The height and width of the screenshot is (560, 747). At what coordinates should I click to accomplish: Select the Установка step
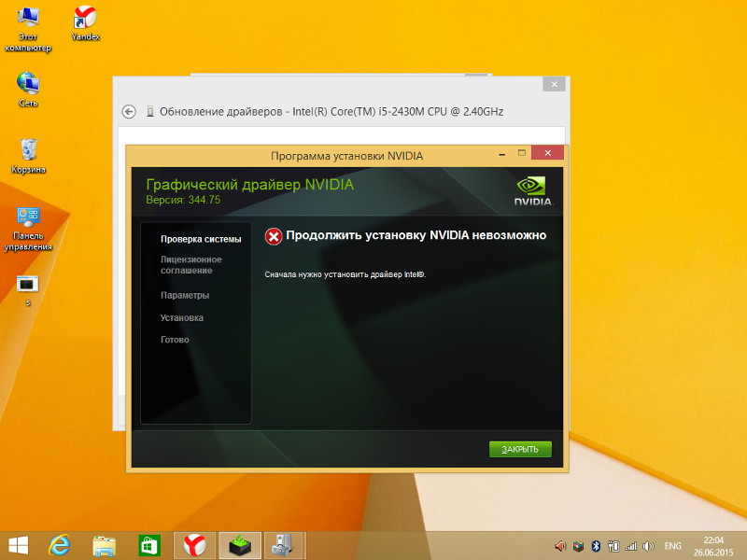(181, 317)
